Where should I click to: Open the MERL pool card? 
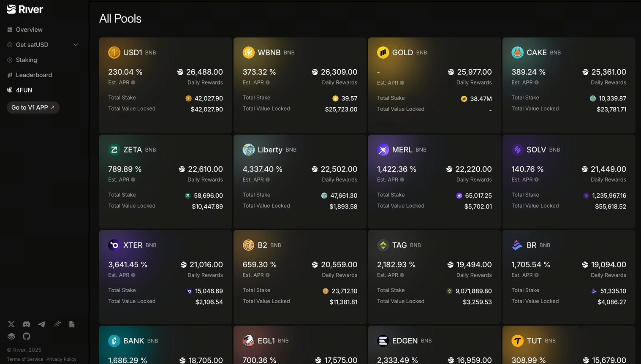pyautogui.click(x=434, y=182)
